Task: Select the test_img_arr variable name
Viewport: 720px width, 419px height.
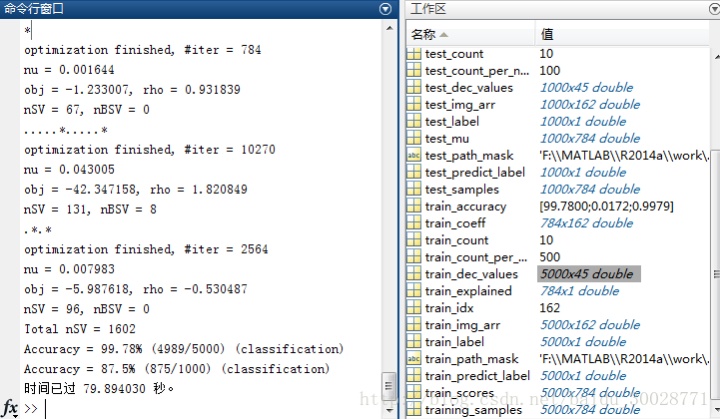Action: pyautogui.click(x=460, y=105)
